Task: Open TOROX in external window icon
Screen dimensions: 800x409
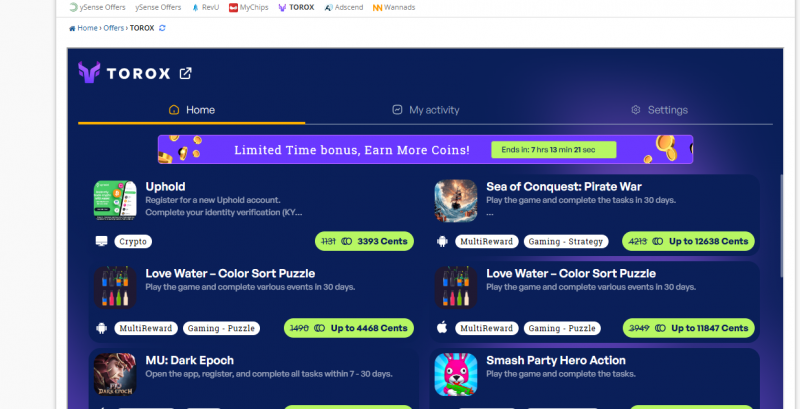Action: point(185,73)
